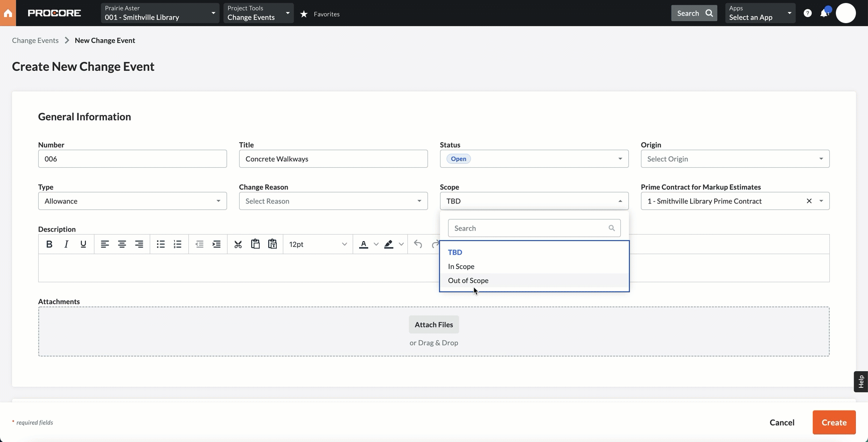The width and height of the screenshot is (868, 442).
Task: Open the user profile avatar
Action: pos(846,13)
